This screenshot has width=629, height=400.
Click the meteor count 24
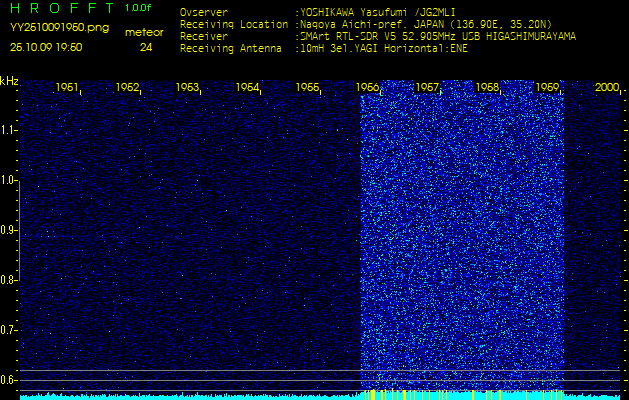pyautogui.click(x=146, y=48)
